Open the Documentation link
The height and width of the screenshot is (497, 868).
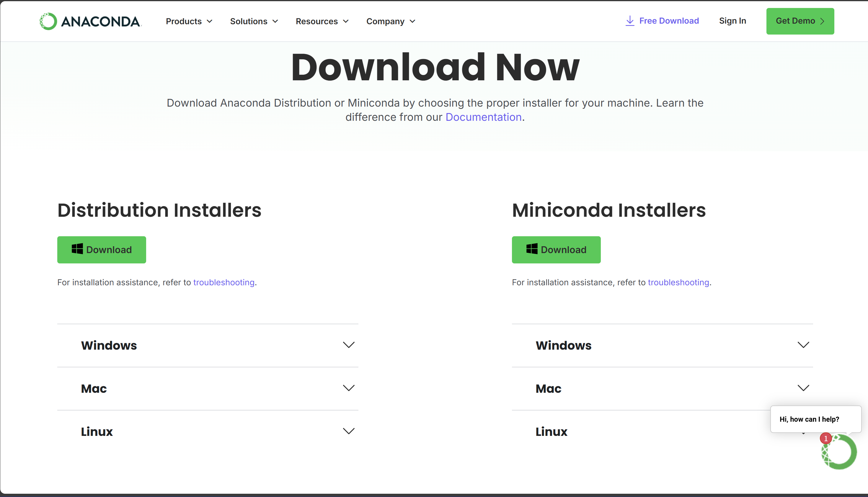484,117
